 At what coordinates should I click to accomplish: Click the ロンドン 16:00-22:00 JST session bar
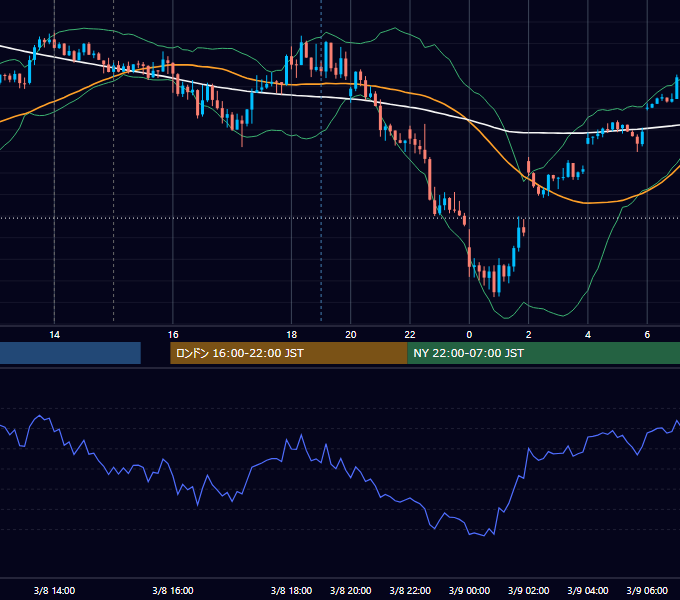289,353
